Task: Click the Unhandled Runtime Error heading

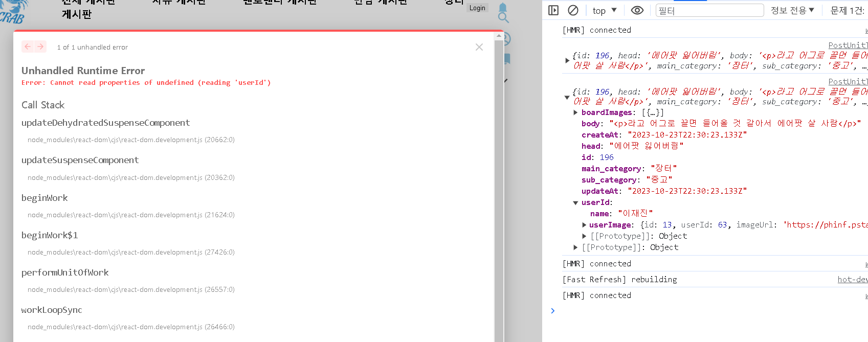Action: [83, 71]
